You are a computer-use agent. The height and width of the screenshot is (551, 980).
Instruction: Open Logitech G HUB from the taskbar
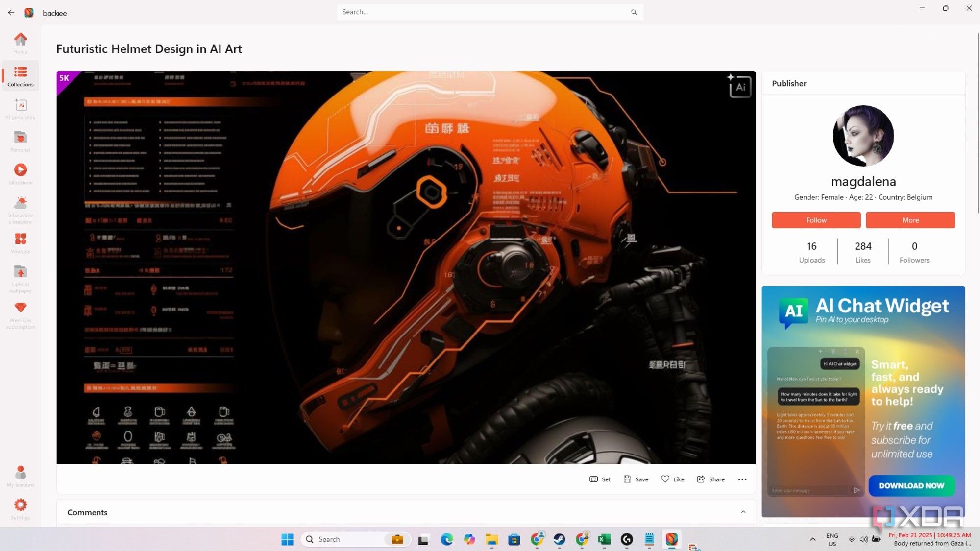(627, 539)
